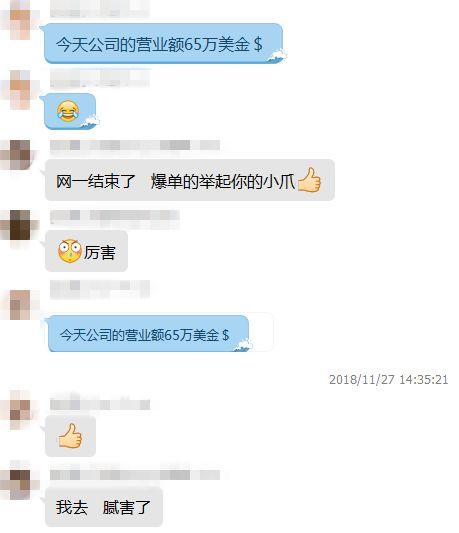Click the timestamp 2018/11/27 14:35:21
The height and width of the screenshot is (533, 459).
388,379
